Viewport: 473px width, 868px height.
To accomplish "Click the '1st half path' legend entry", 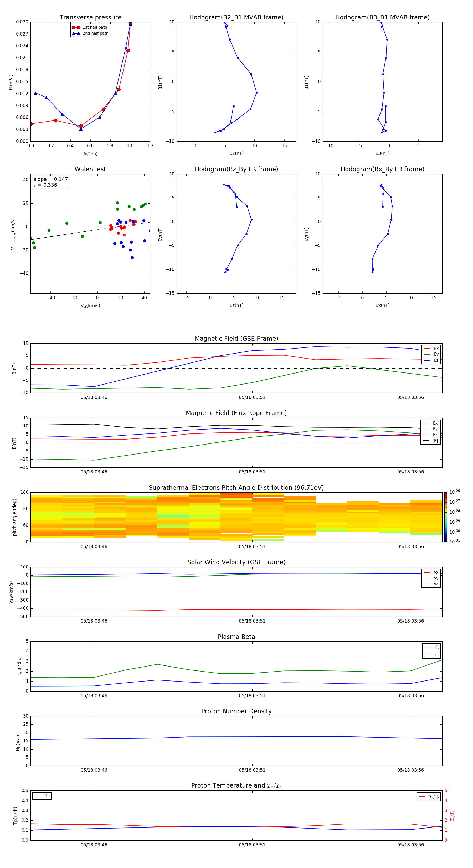I will (x=90, y=27).
